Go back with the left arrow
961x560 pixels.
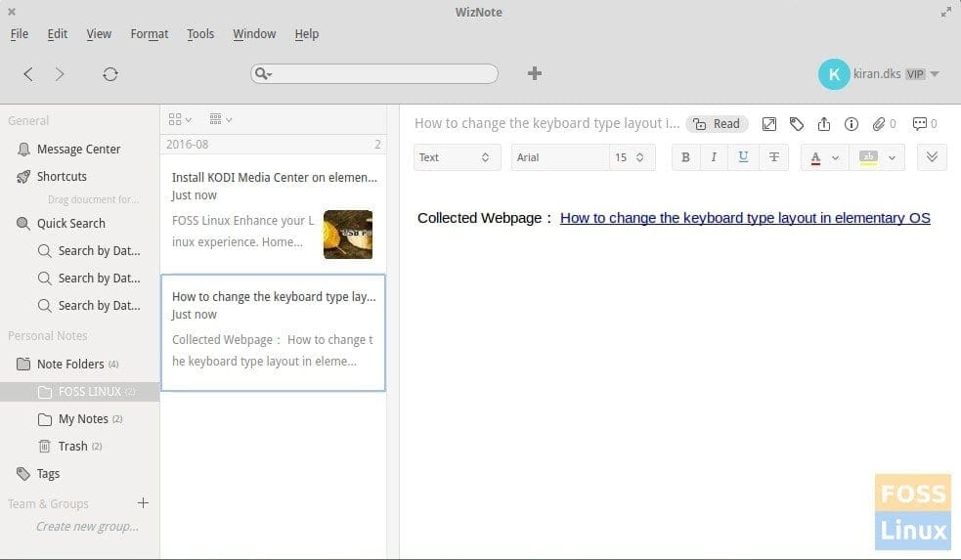click(28, 74)
